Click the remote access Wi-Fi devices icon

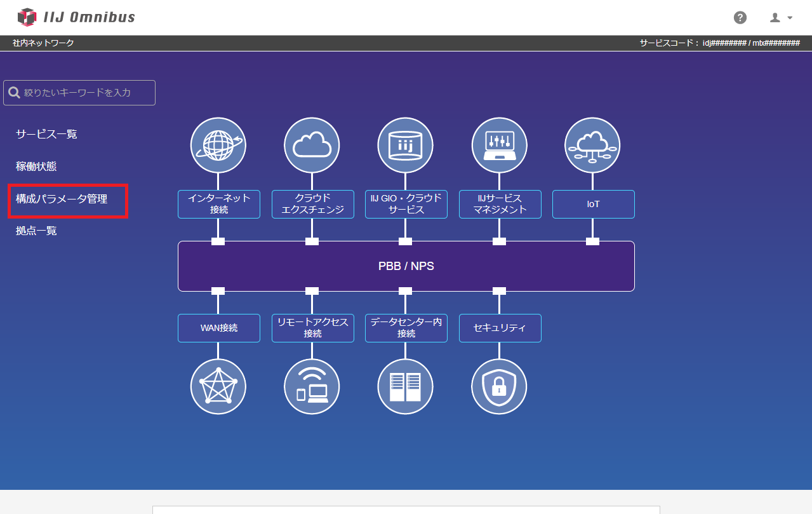[x=312, y=386]
